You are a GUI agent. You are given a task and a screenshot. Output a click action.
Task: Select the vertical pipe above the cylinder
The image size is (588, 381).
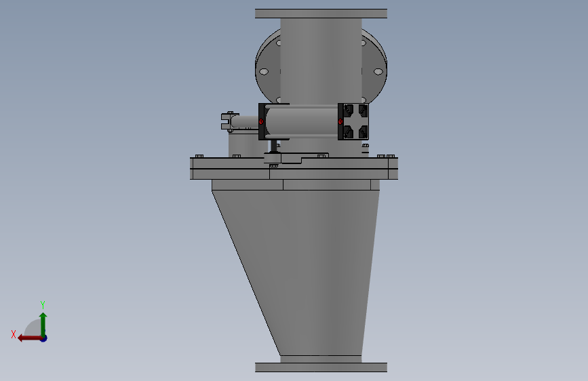coord(321,61)
